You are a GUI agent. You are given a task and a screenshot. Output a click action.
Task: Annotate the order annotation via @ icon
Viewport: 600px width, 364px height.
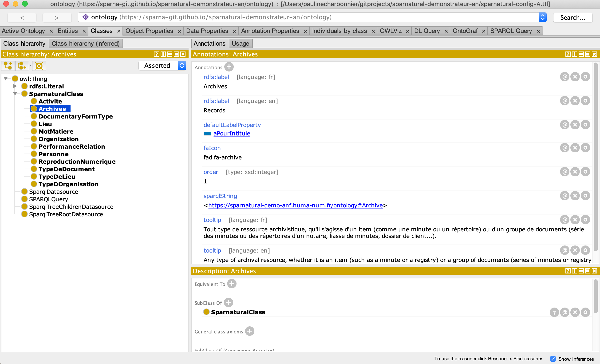click(x=564, y=172)
